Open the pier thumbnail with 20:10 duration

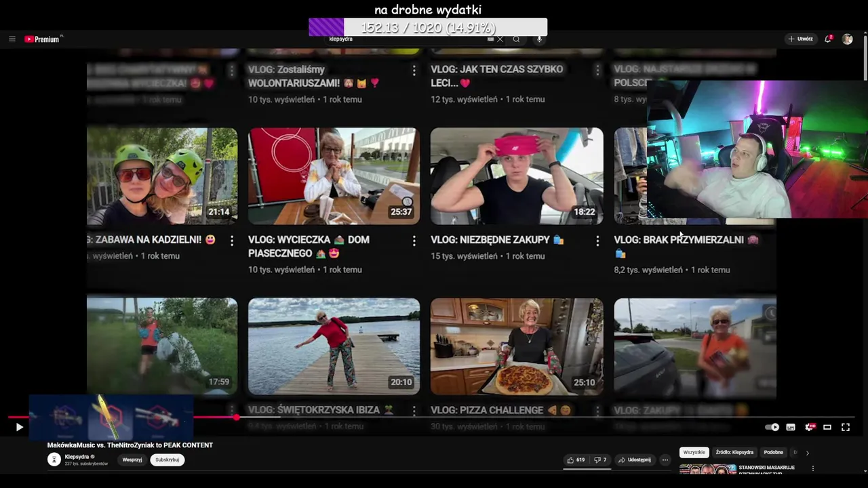tap(334, 346)
